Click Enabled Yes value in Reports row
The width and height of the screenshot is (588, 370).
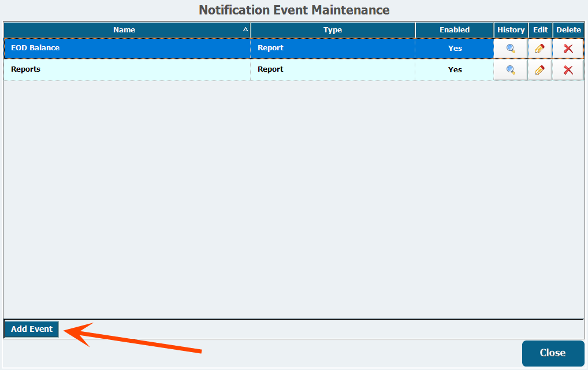[455, 69]
